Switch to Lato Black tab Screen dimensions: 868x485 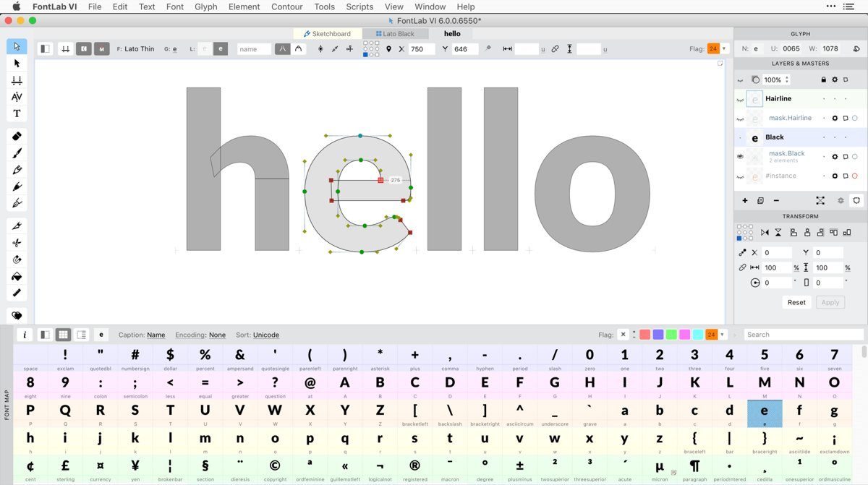[x=394, y=33]
